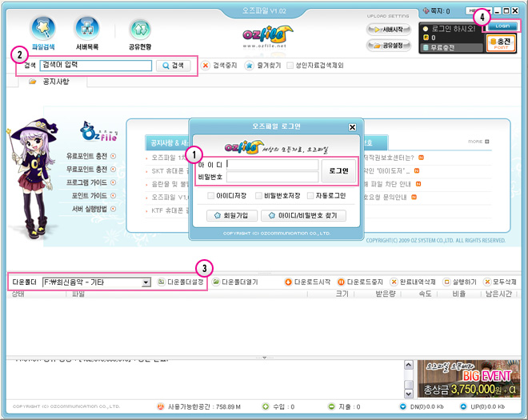Enable the 아이디저장 checkbox

click(x=210, y=195)
